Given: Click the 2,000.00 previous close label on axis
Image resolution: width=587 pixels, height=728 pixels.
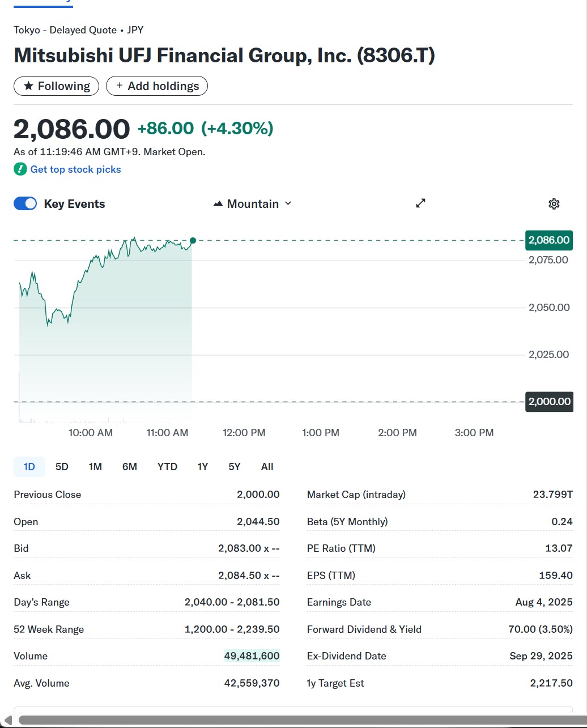Looking at the screenshot, I should (x=549, y=402).
